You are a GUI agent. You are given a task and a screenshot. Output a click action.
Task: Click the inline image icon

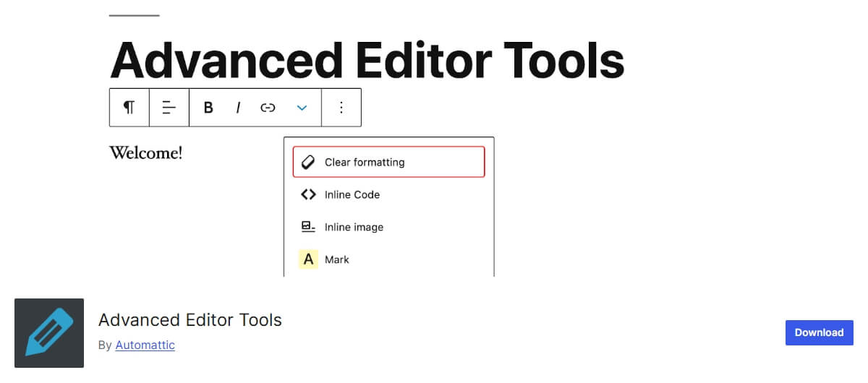click(x=308, y=227)
